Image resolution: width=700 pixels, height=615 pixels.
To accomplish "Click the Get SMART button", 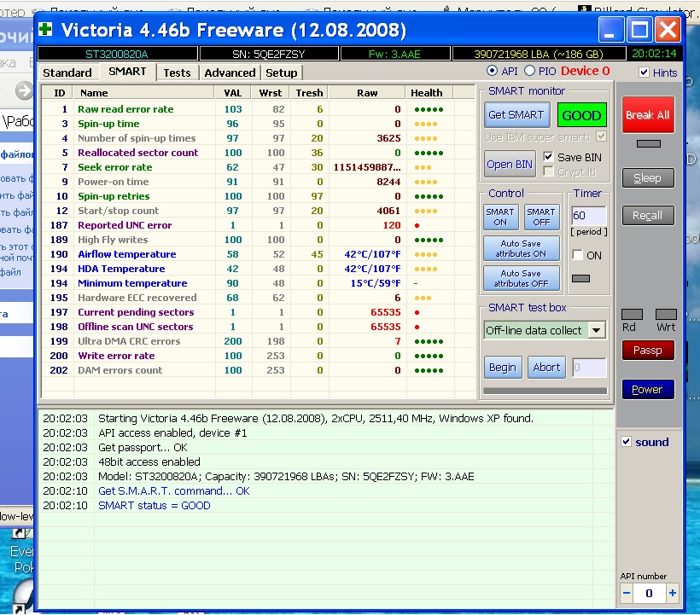I will click(x=516, y=114).
